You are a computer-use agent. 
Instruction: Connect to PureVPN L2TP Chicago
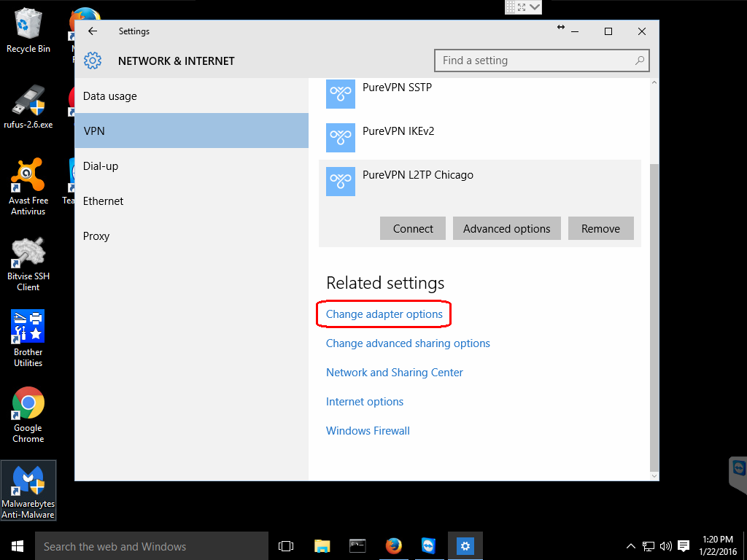pos(413,228)
